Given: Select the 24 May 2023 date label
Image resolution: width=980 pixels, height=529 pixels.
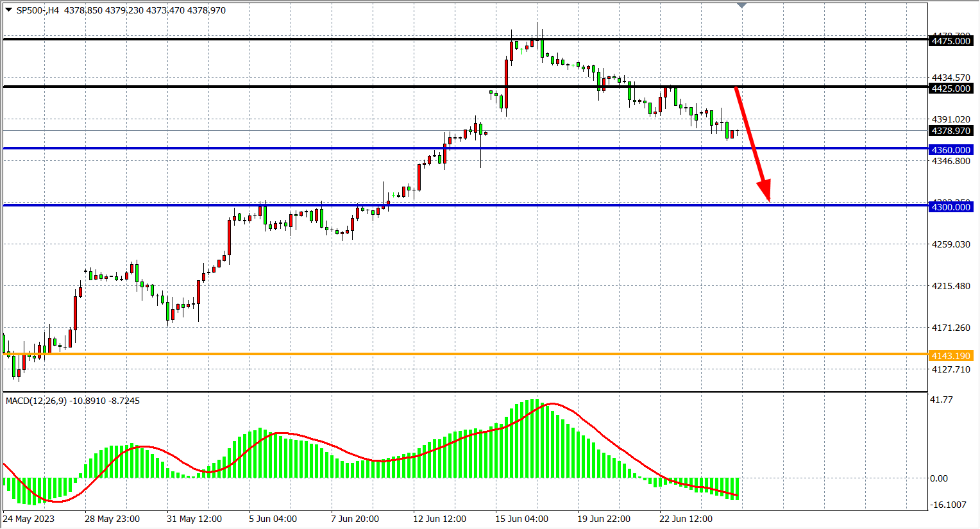Looking at the screenshot, I should click(x=29, y=519).
